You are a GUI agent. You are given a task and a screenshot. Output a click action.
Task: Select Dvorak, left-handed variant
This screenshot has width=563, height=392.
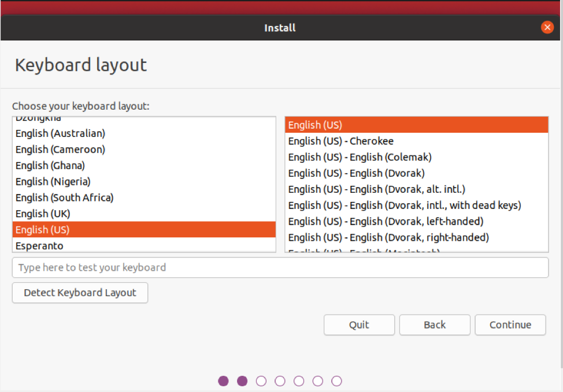(386, 221)
